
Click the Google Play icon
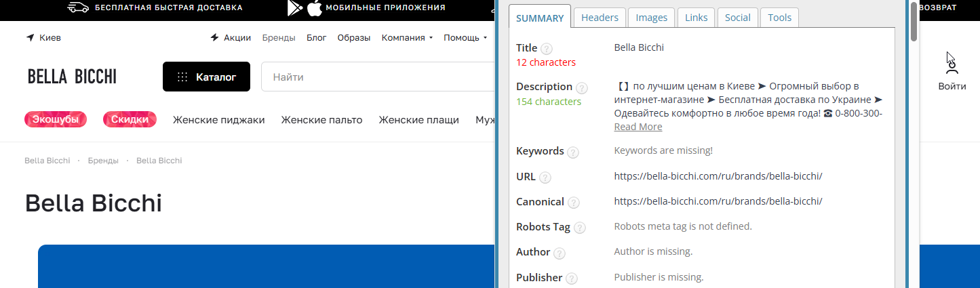pyautogui.click(x=295, y=8)
